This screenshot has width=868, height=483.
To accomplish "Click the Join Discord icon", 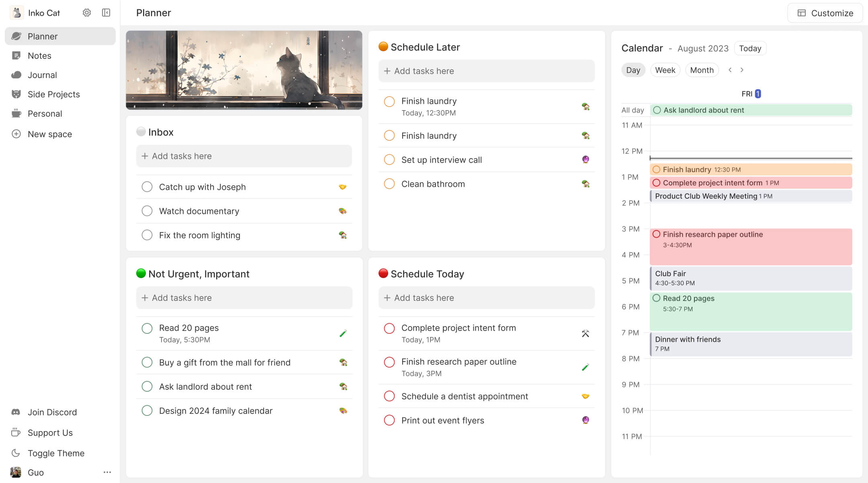I will 16,412.
